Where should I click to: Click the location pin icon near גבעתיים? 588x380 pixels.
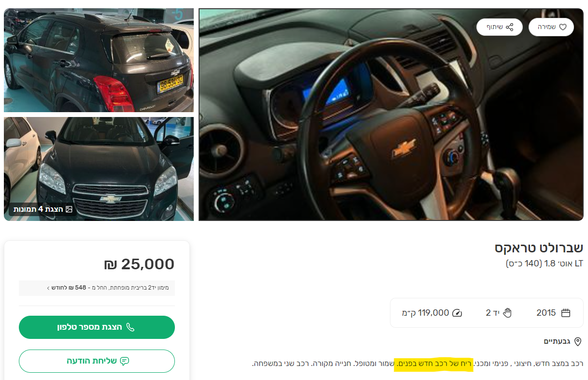tap(578, 342)
